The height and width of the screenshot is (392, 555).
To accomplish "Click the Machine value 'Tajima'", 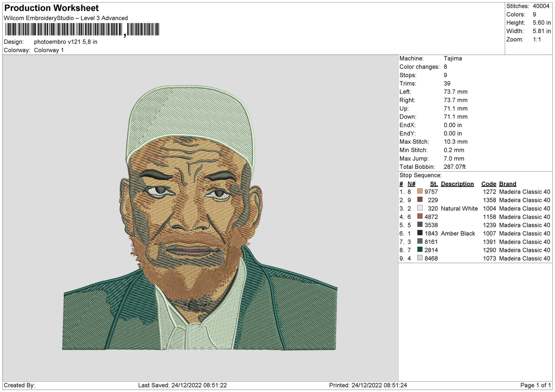I will tap(453, 58).
